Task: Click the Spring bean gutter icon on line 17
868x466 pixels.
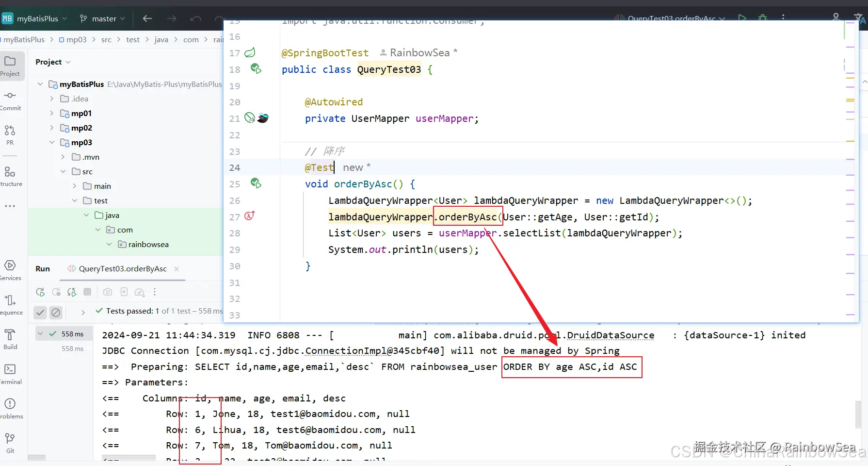Action: pos(250,52)
